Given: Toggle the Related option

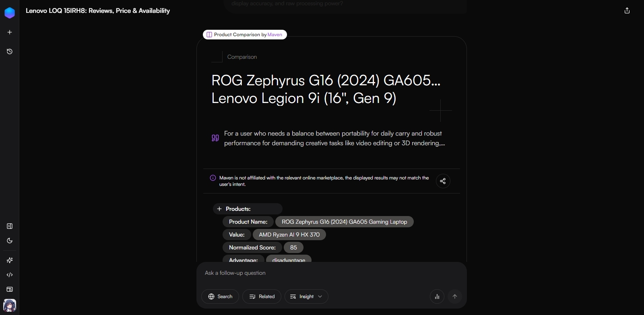Looking at the screenshot, I should [x=262, y=296].
